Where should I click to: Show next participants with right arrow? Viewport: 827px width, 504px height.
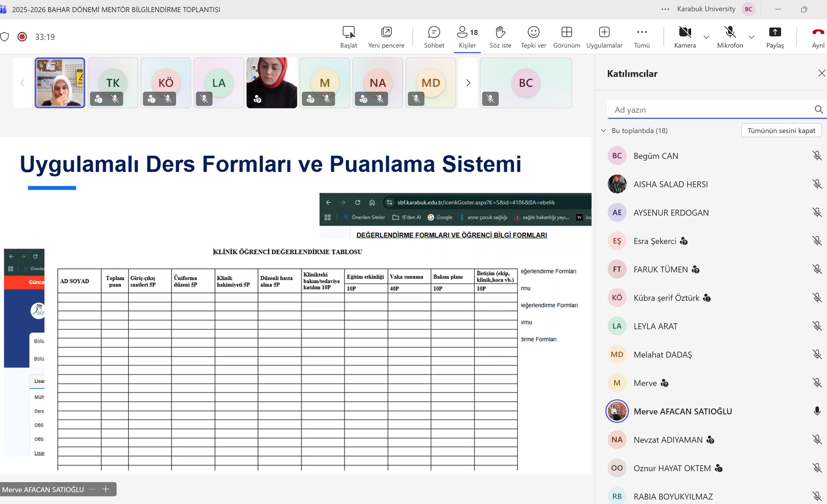(468, 83)
